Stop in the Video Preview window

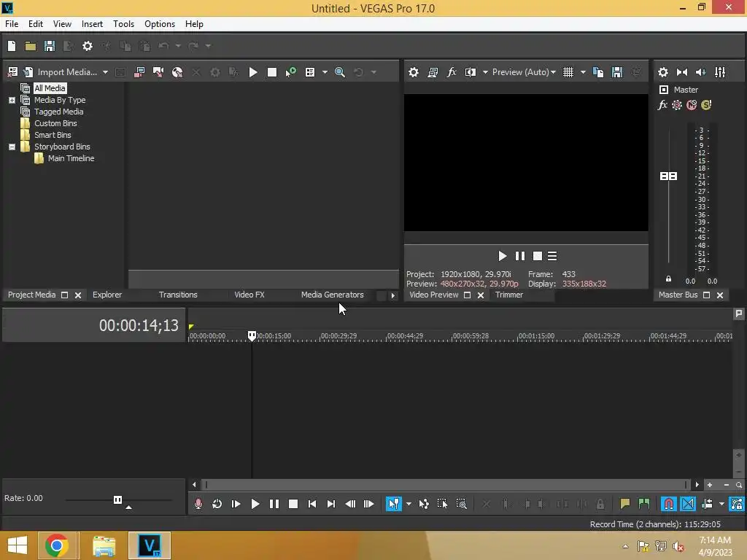tap(538, 256)
